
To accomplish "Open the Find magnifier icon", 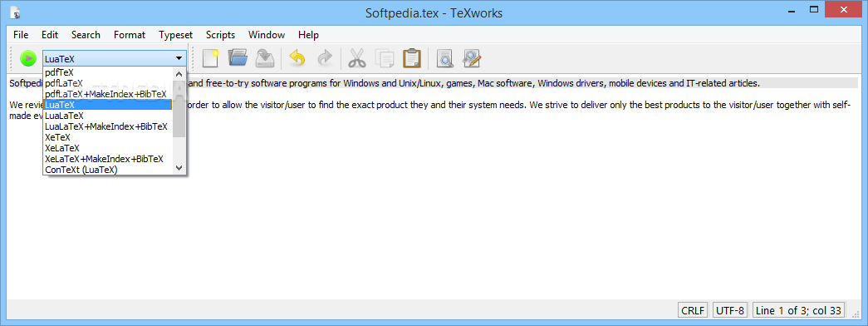I will click(x=444, y=58).
